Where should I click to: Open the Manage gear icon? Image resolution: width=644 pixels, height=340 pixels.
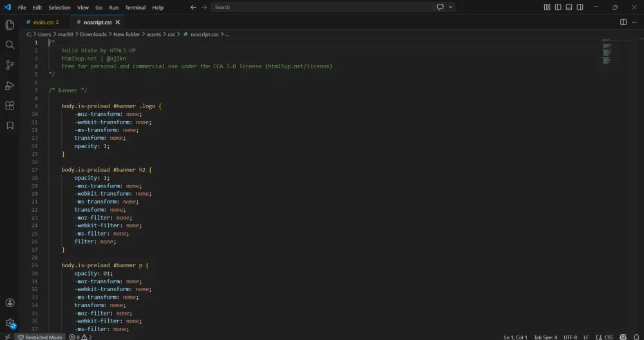coord(10,323)
